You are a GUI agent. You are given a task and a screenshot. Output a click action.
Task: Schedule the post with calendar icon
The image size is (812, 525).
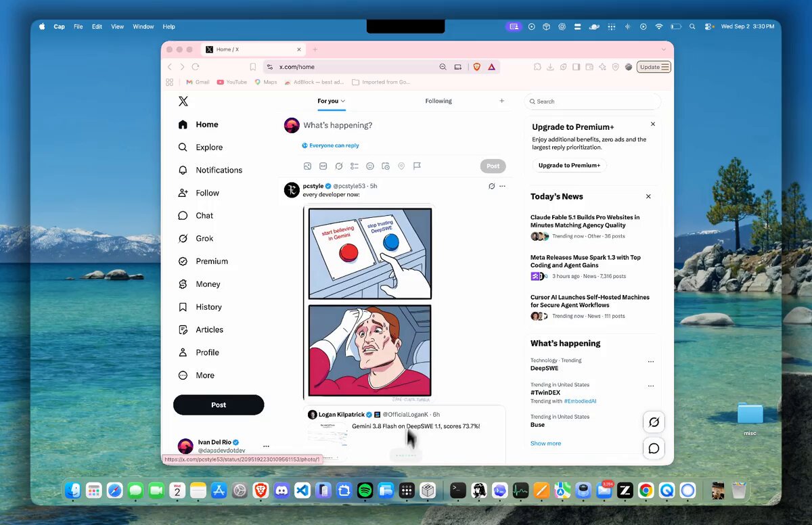pyautogui.click(x=386, y=166)
